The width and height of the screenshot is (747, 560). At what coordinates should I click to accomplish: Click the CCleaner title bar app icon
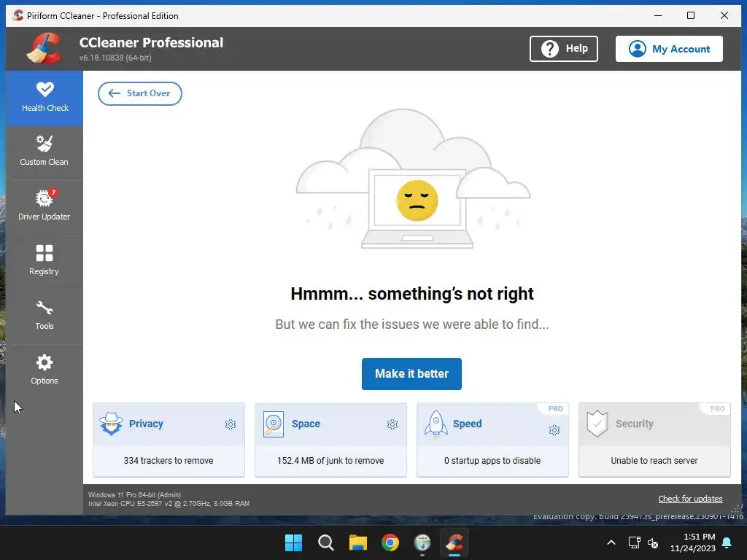[18, 15]
